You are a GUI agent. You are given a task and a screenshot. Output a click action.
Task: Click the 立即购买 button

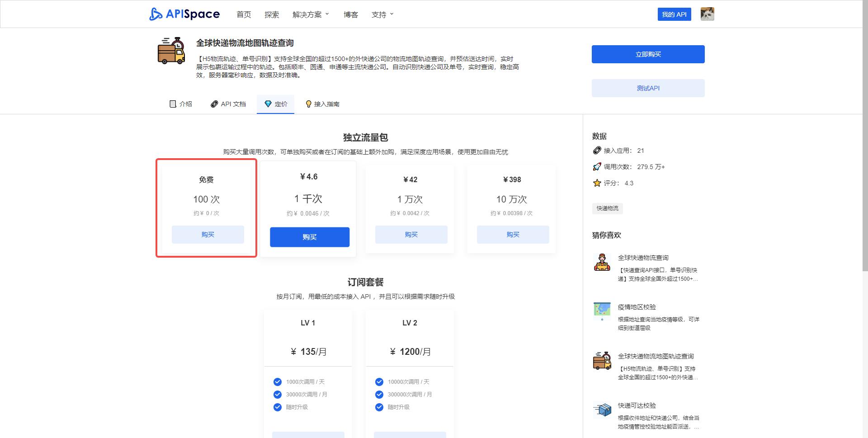(x=648, y=54)
